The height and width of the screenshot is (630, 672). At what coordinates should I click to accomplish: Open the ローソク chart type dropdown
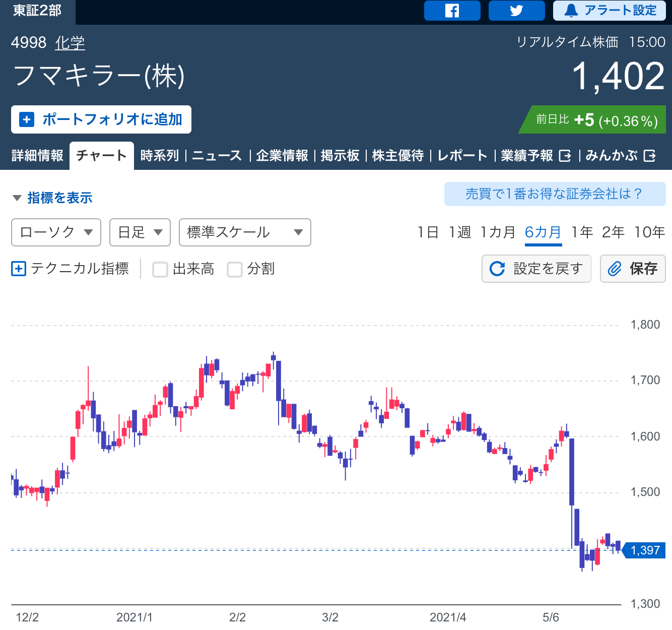click(56, 232)
